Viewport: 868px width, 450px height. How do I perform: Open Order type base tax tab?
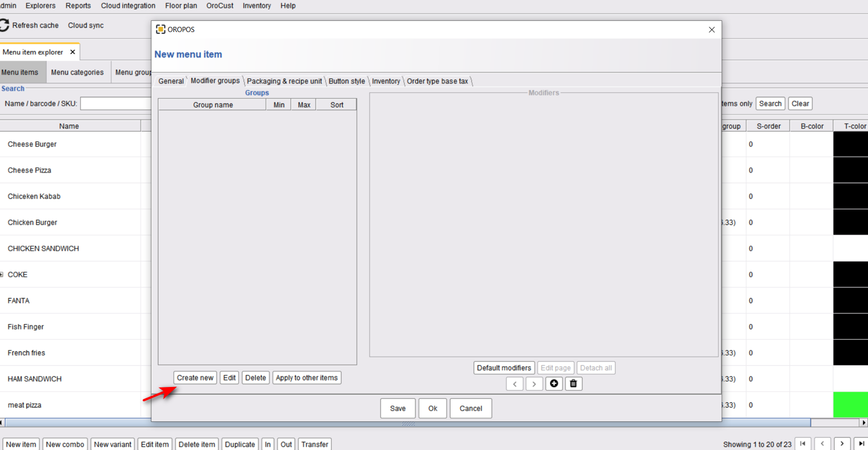pos(437,81)
